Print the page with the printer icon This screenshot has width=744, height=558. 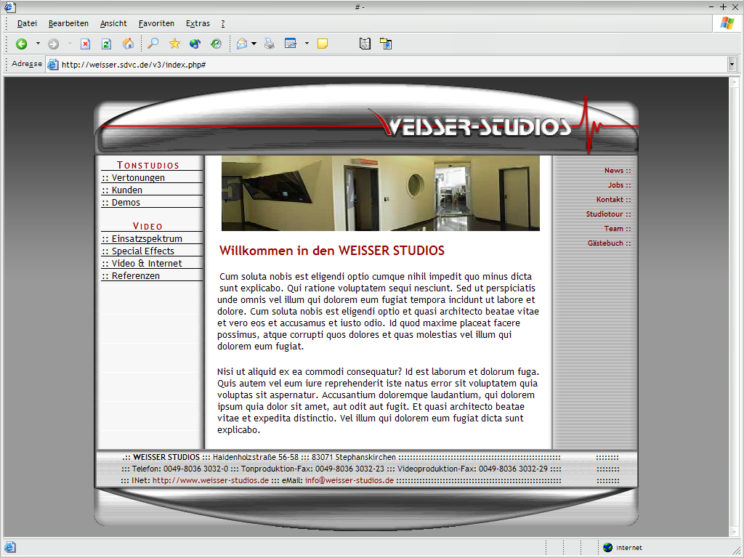[269, 44]
